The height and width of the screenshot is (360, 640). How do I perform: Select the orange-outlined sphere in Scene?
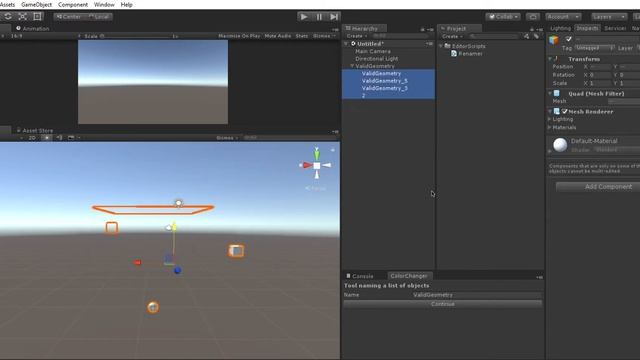point(153,307)
